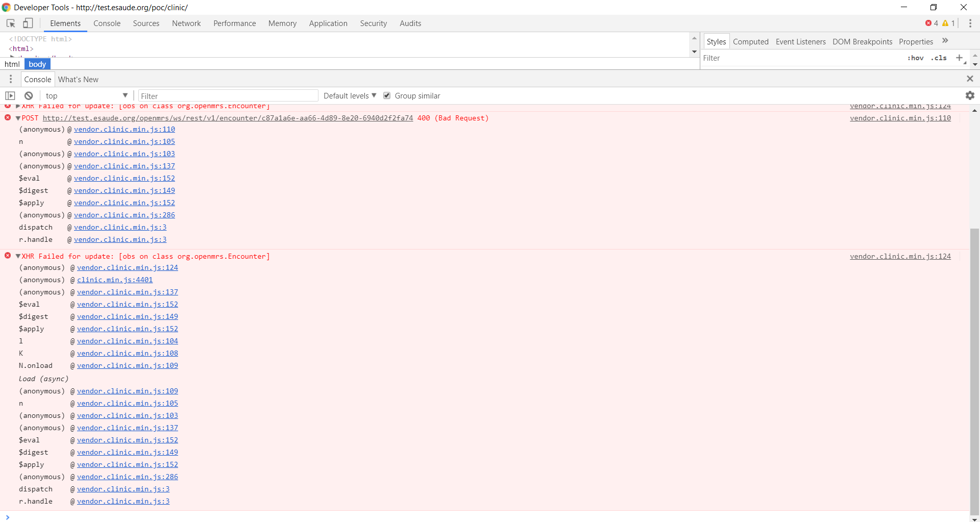Select the <html> node in DOM tree
Screen dimensions: 980x522
click(21, 49)
